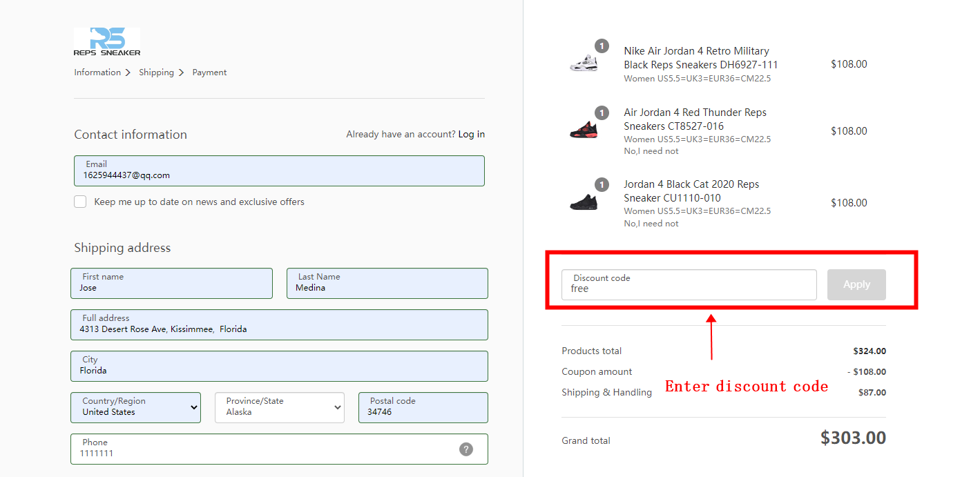Click the Red Thunder $108.00 price
The width and height of the screenshot is (980, 477).
(x=849, y=131)
